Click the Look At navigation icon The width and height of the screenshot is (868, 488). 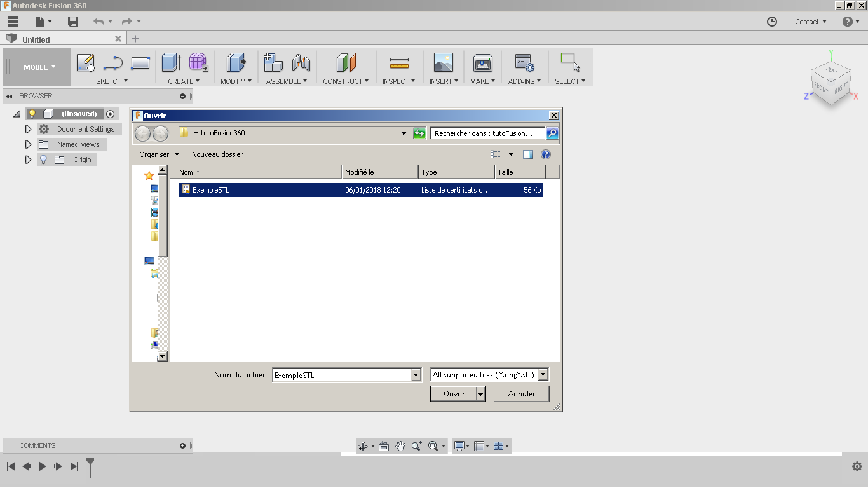[384, 446]
